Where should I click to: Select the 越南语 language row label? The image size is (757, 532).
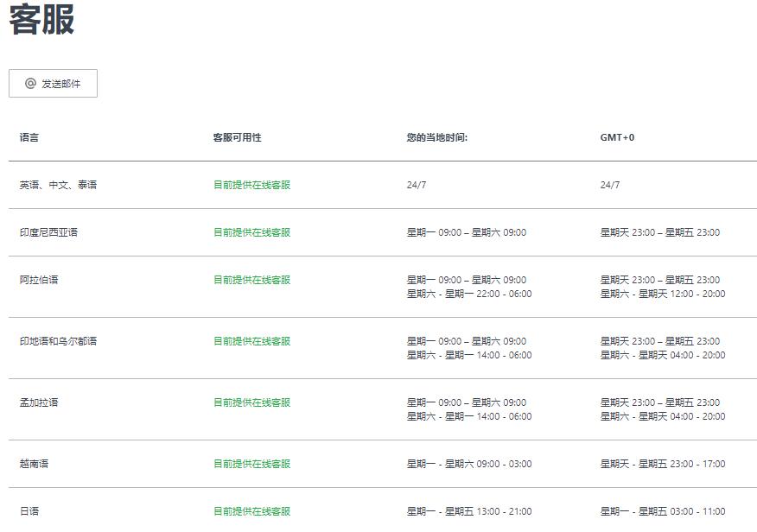(34, 464)
